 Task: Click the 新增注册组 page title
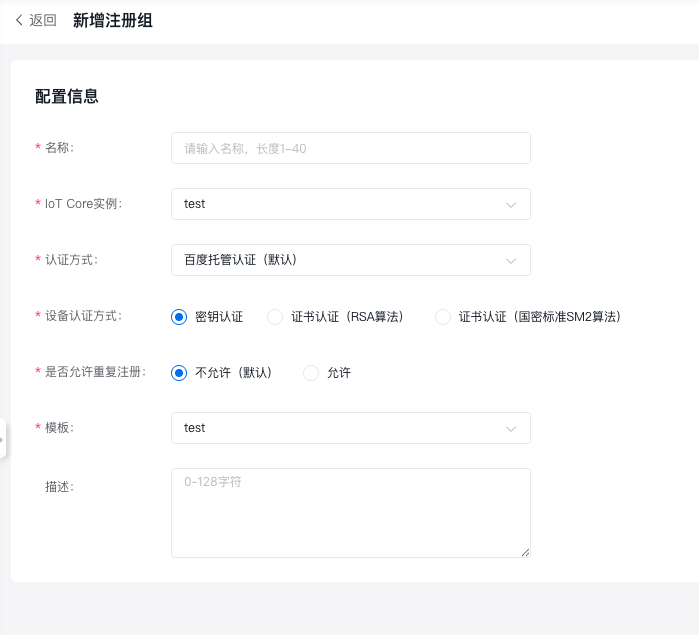113,20
